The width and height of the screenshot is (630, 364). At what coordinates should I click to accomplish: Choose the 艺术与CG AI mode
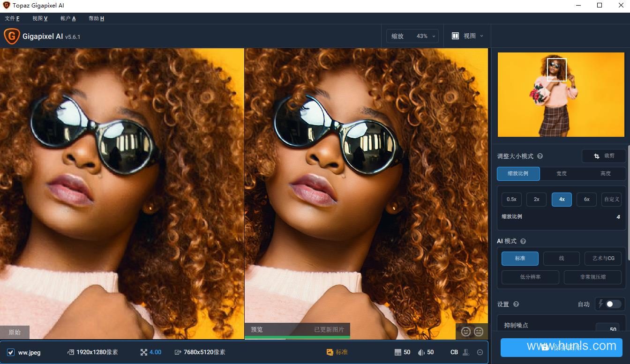(603, 258)
